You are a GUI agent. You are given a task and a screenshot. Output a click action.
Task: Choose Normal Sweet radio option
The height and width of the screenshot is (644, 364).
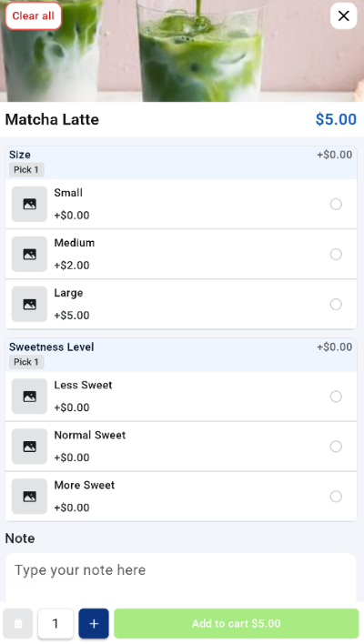click(336, 447)
